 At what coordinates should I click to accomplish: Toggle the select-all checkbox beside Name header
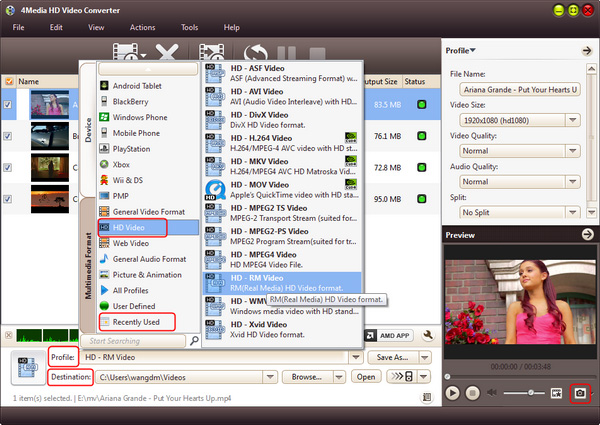[x=9, y=81]
